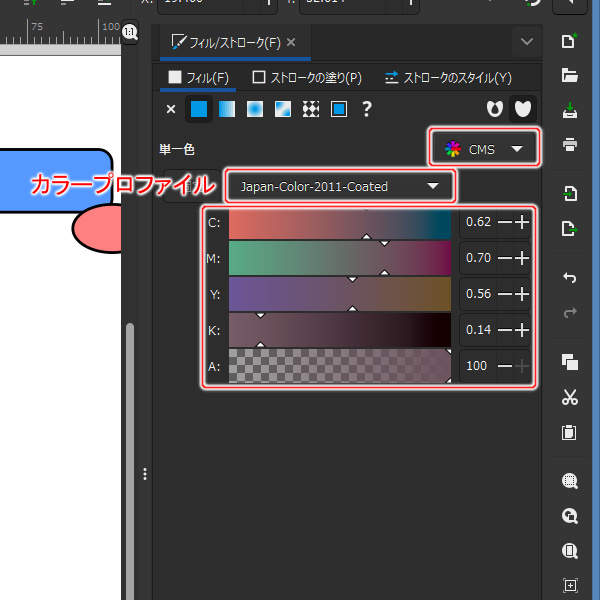Image resolution: width=600 pixels, height=600 pixels.
Task: Select flat color fill type
Action: [x=199, y=109]
